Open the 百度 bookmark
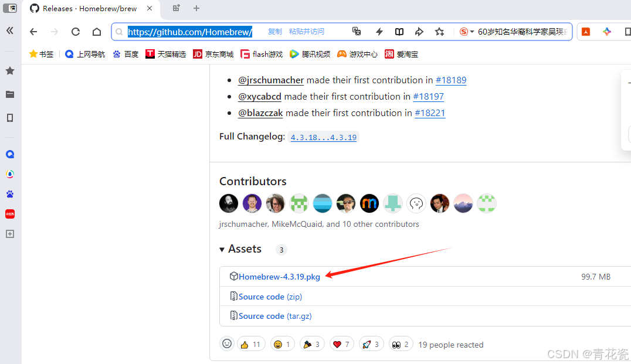This screenshot has width=631, height=364. click(125, 54)
